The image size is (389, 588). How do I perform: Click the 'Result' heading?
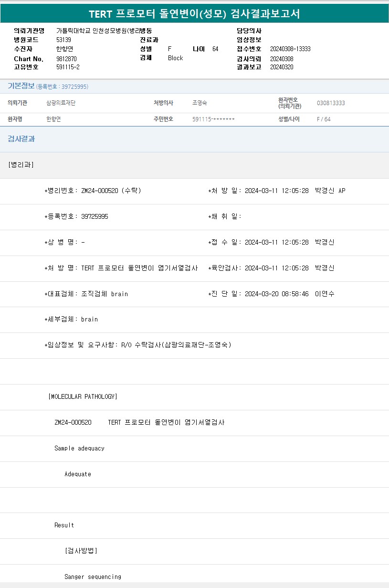pos(64,525)
